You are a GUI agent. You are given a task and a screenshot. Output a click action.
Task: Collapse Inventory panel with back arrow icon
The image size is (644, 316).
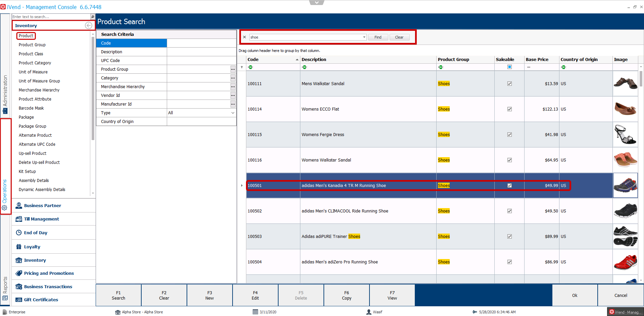pyautogui.click(x=89, y=25)
